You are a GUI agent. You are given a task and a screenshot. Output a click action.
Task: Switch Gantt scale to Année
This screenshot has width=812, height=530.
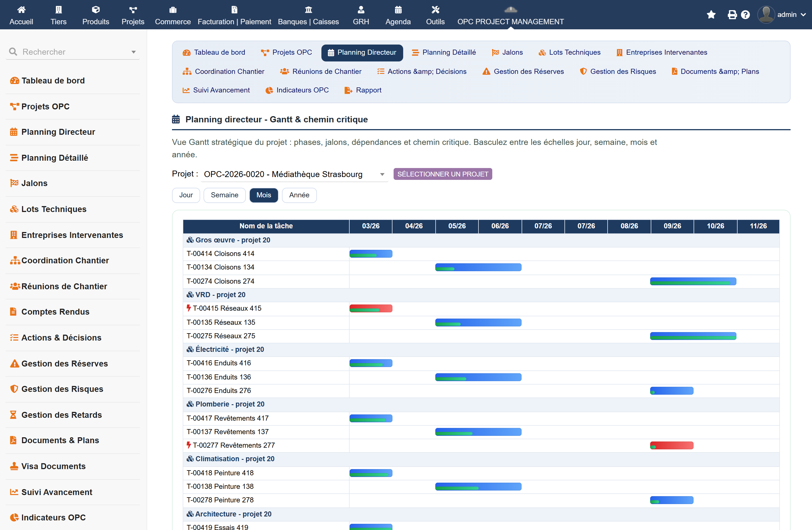point(299,195)
